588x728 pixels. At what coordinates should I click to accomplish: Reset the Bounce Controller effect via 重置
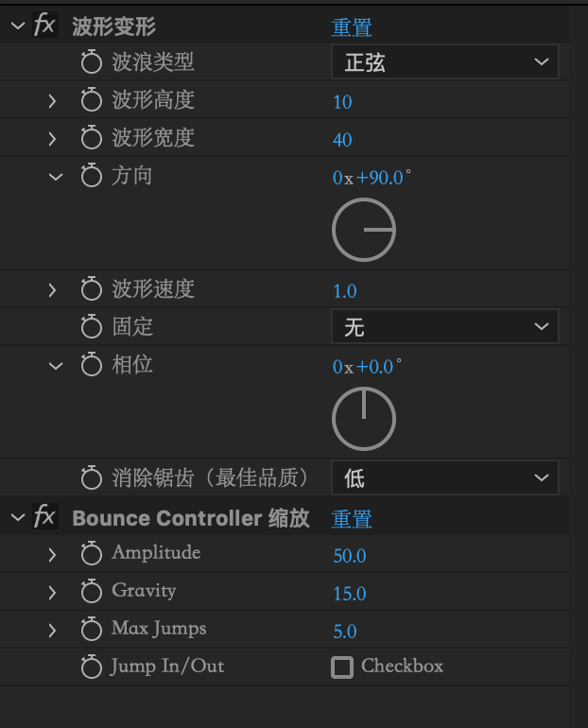pyautogui.click(x=352, y=518)
